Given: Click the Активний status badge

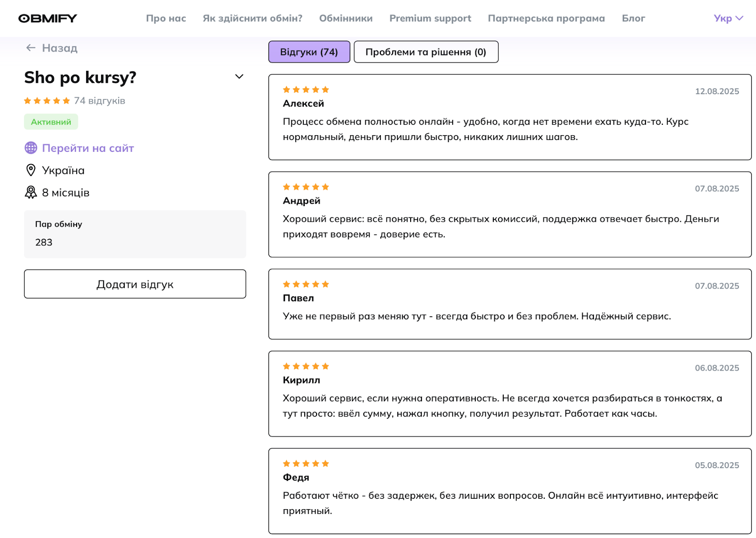Looking at the screenshot, I should point(51,122).
